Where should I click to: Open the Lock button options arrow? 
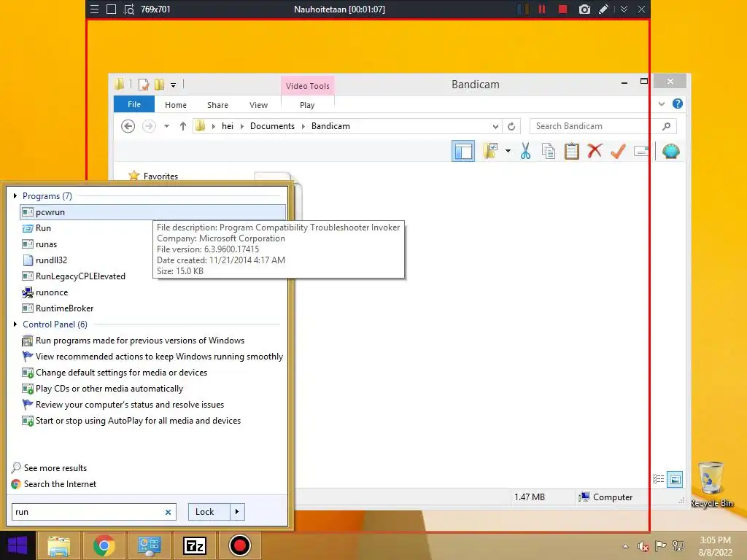[x=237, y=512]
